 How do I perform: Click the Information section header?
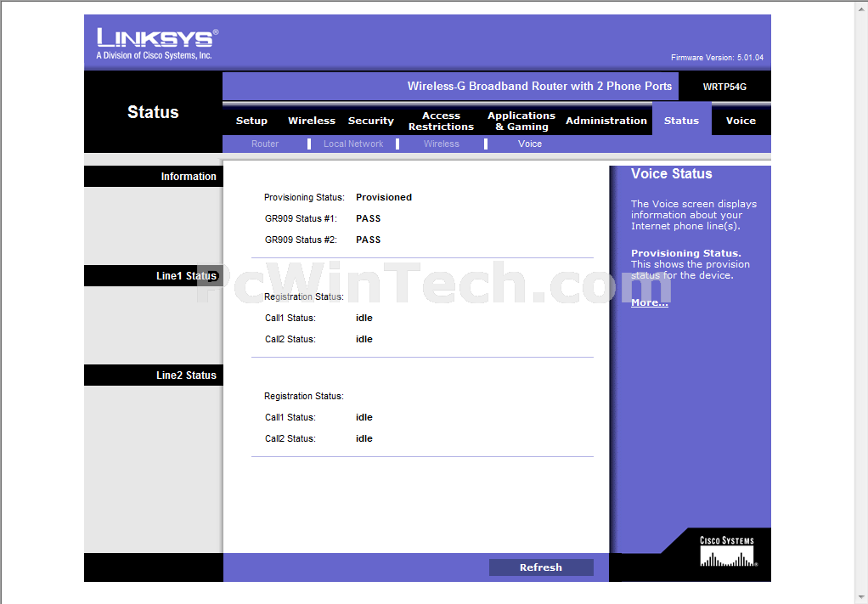154,177
